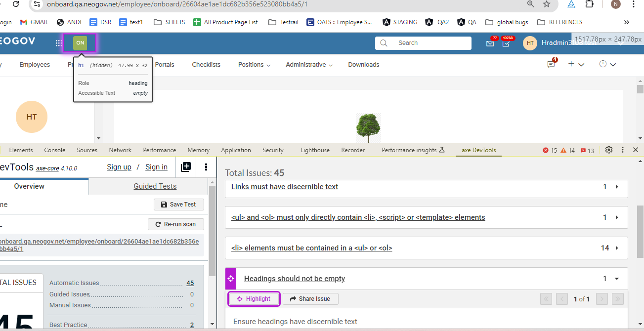
Task: Click the Sign in link
Action: 156,167
